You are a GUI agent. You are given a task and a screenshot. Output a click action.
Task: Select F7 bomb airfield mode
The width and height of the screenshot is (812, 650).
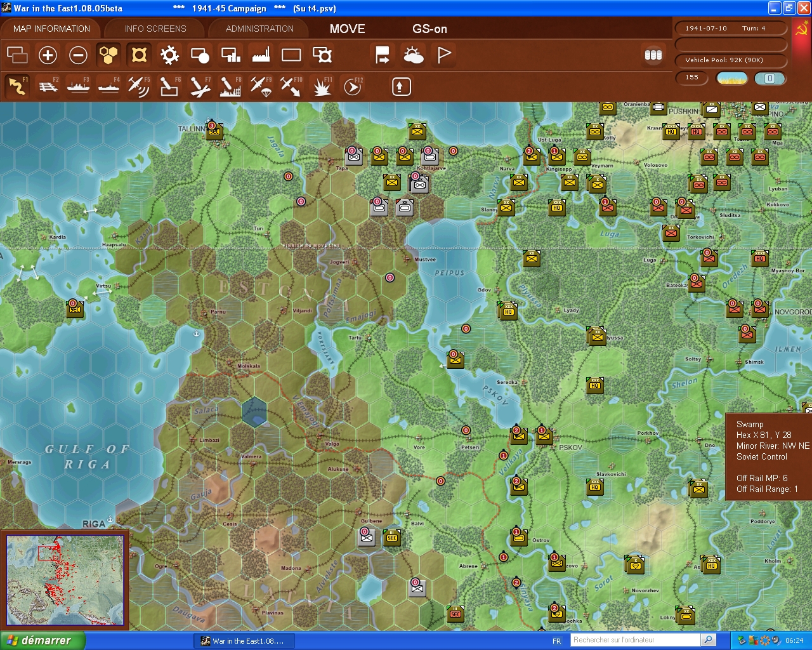[200, 86]
